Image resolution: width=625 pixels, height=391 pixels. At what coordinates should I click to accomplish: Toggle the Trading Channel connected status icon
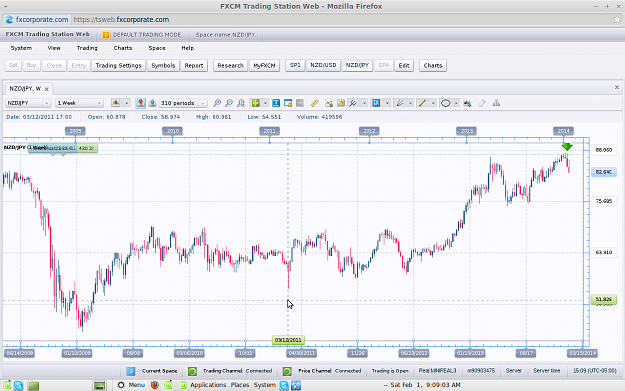coord(192,371)
